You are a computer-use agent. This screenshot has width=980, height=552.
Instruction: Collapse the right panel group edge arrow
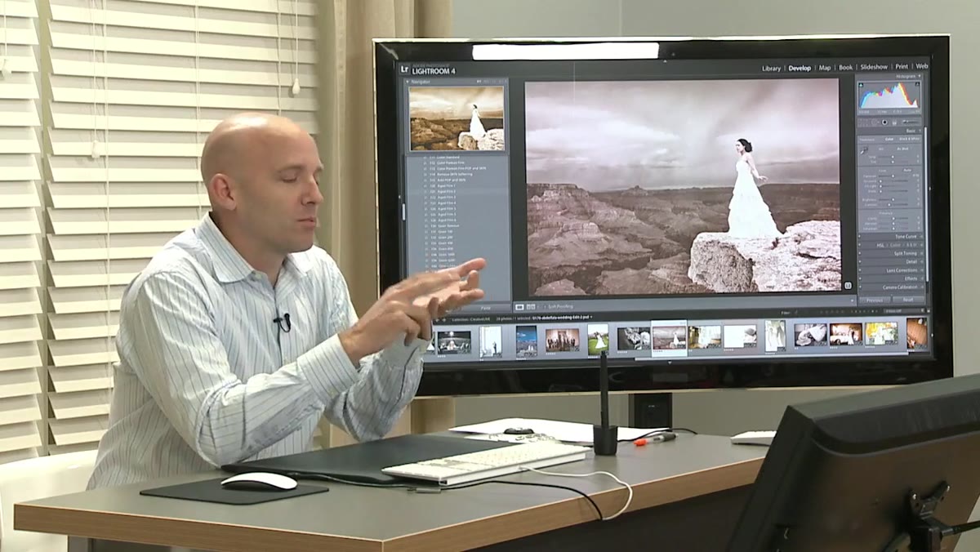coord(929,189)
